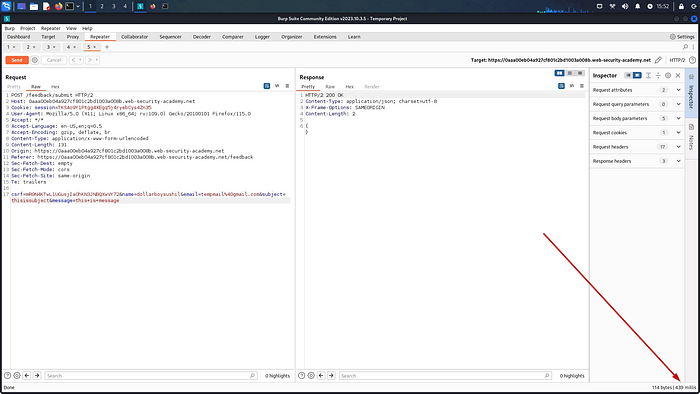Switch Response view to Render
This screenshot has height=394, width=700.
pos(372,87)
